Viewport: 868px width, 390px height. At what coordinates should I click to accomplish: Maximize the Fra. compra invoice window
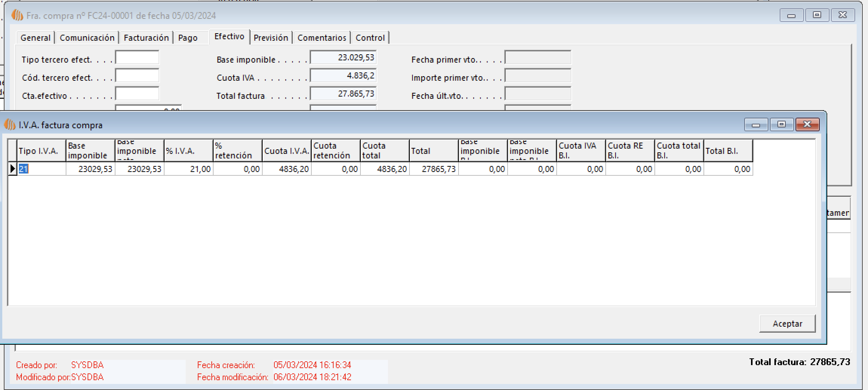[817, 15]
